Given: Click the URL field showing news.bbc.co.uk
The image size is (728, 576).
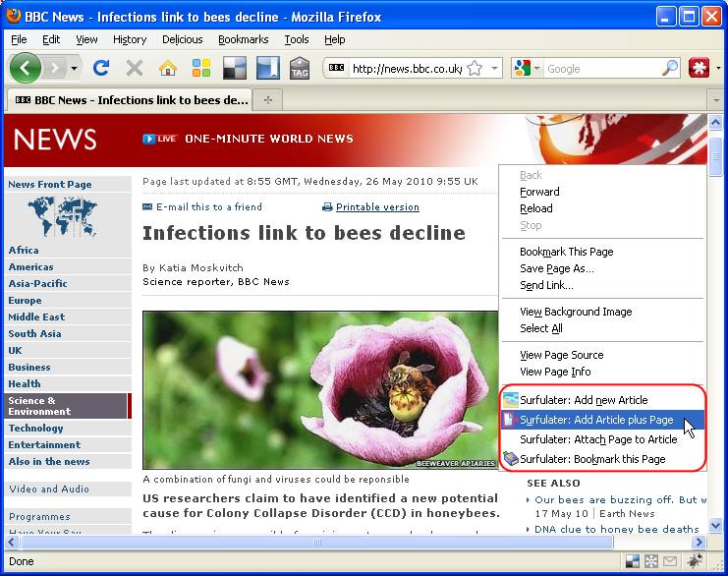Looking at the screenshot, I should coord(407,69).
